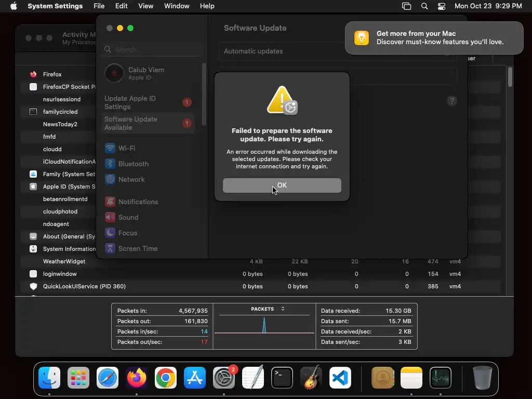Open the Window menu
532x399 pixels.
point(177,6)
